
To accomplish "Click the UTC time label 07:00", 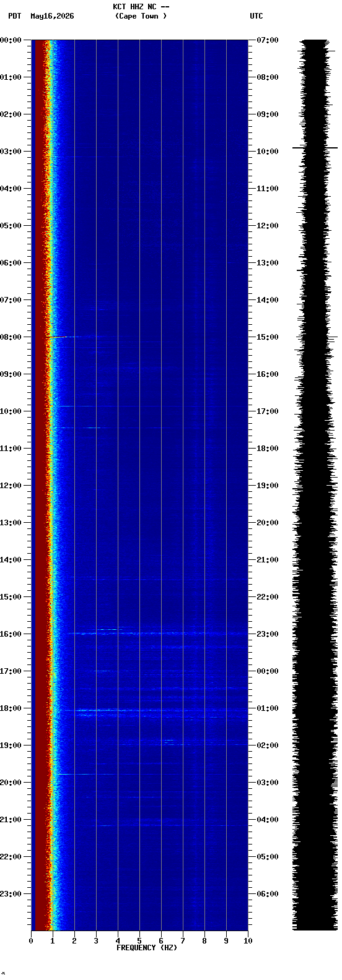I will pyautogui.click(x=268, y=40).
